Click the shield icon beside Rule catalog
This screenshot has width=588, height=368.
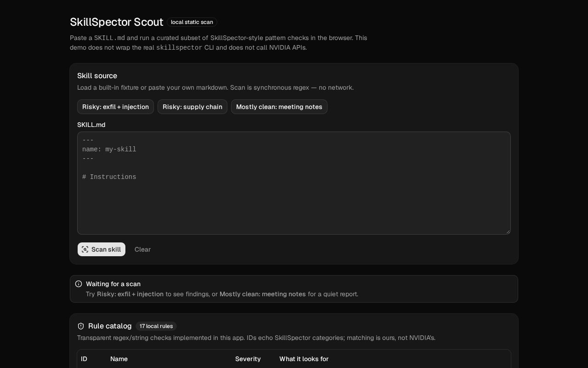click(x=81, y=326)
